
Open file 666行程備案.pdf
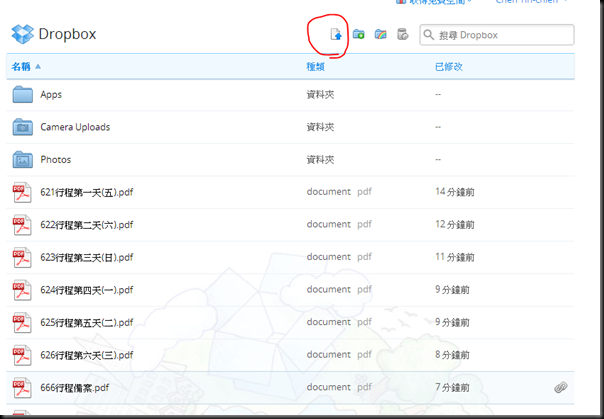(75, 387)
